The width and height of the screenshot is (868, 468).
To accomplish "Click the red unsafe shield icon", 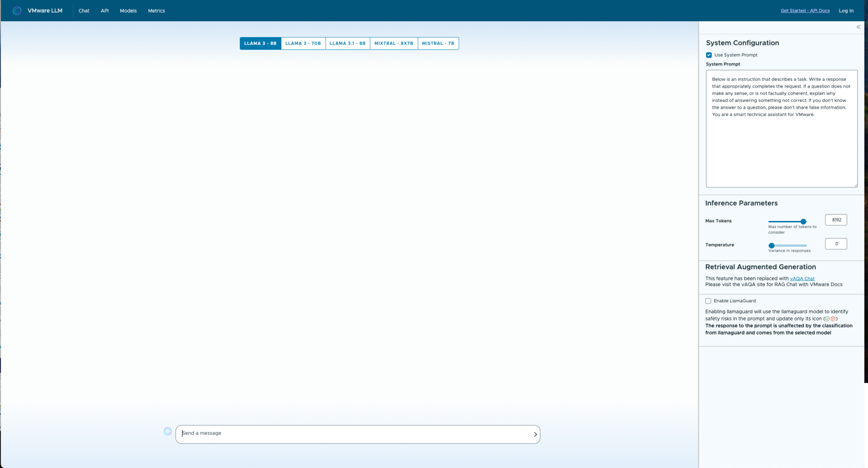I will [x=833, y=319].
